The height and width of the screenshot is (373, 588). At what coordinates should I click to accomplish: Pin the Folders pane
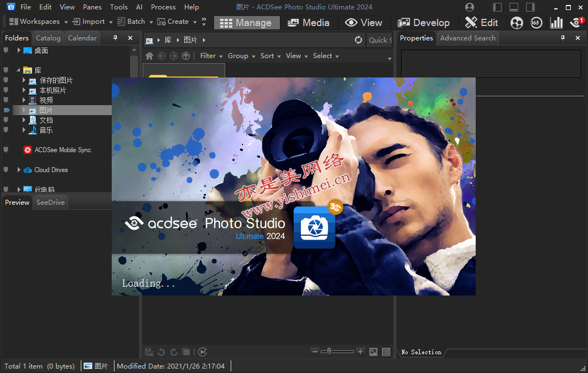(116, 38)
